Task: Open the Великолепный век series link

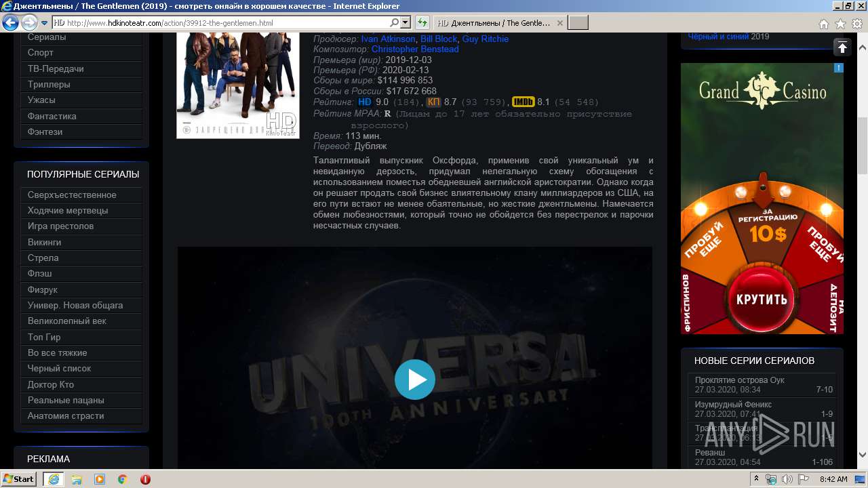Action: (x=81, y=321)
